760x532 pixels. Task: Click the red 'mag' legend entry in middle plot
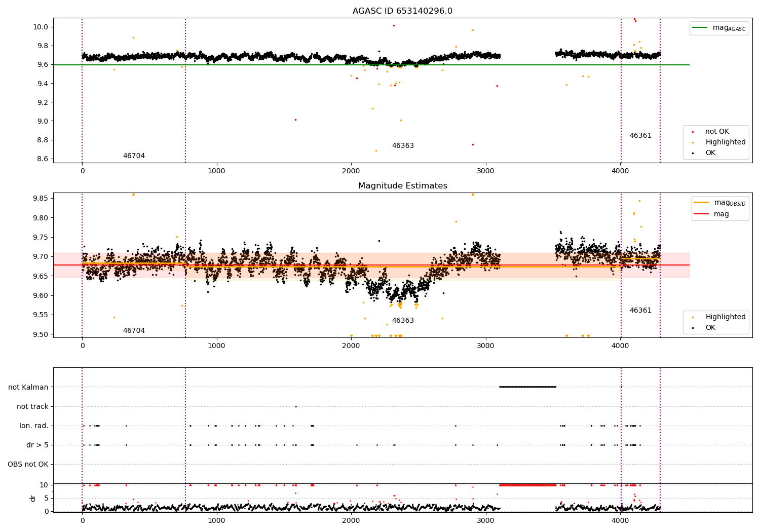click(x=721, y=214)
